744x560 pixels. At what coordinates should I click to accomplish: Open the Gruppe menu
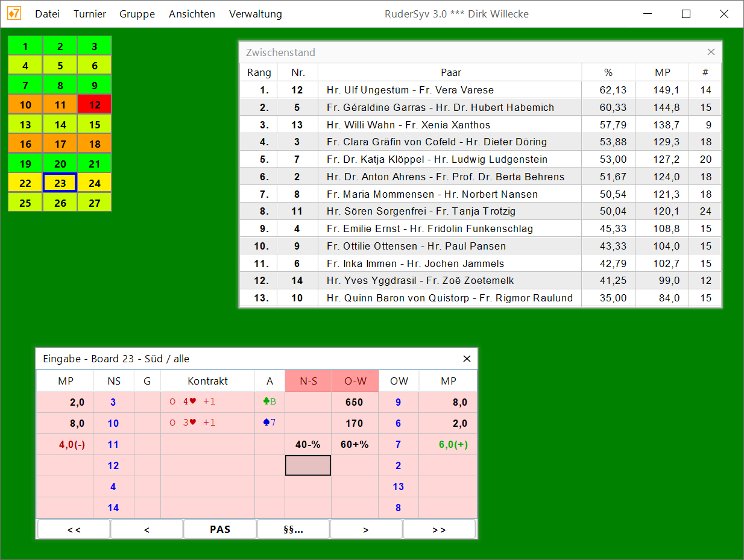(x=137, y=14)
